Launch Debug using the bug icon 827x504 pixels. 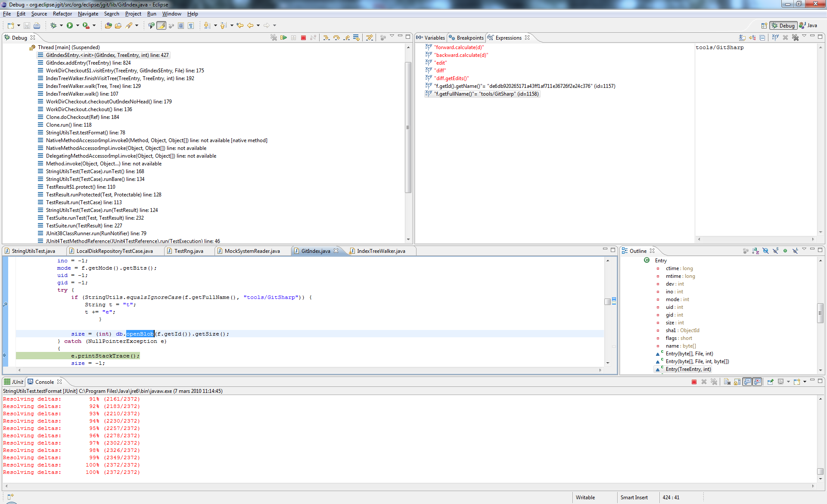point(53,26)
